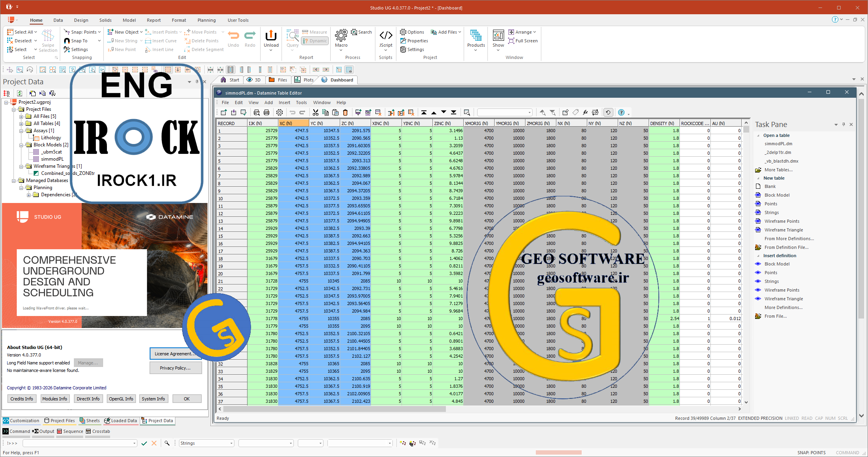The width and height of the screenshot is (868, 457).
Task: Open the 3D window tab
Action: pyautogui.click(x=254, y=80)
